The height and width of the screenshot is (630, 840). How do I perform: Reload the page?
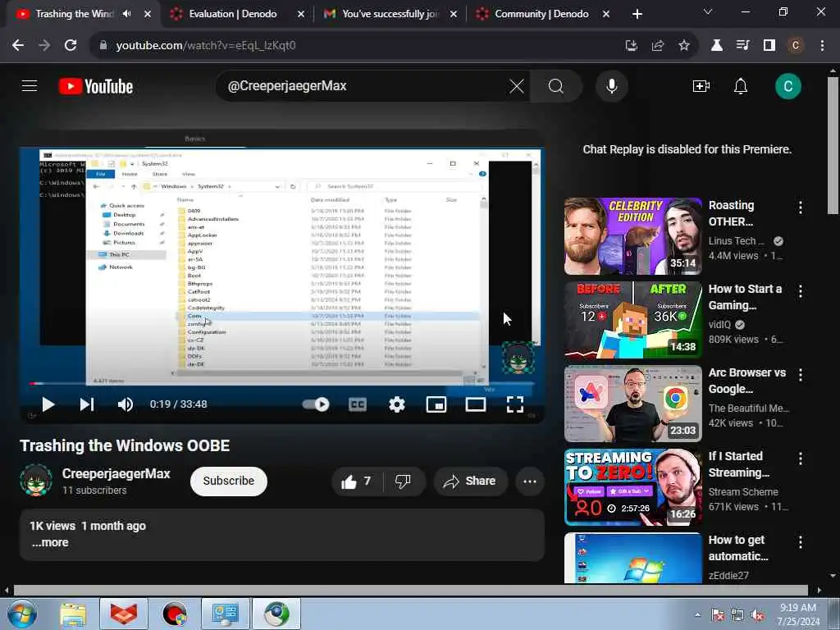point(71,46)
